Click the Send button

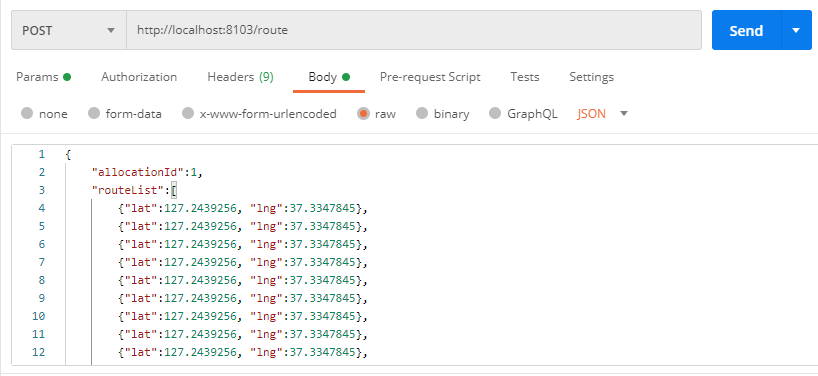pos(747,31)
